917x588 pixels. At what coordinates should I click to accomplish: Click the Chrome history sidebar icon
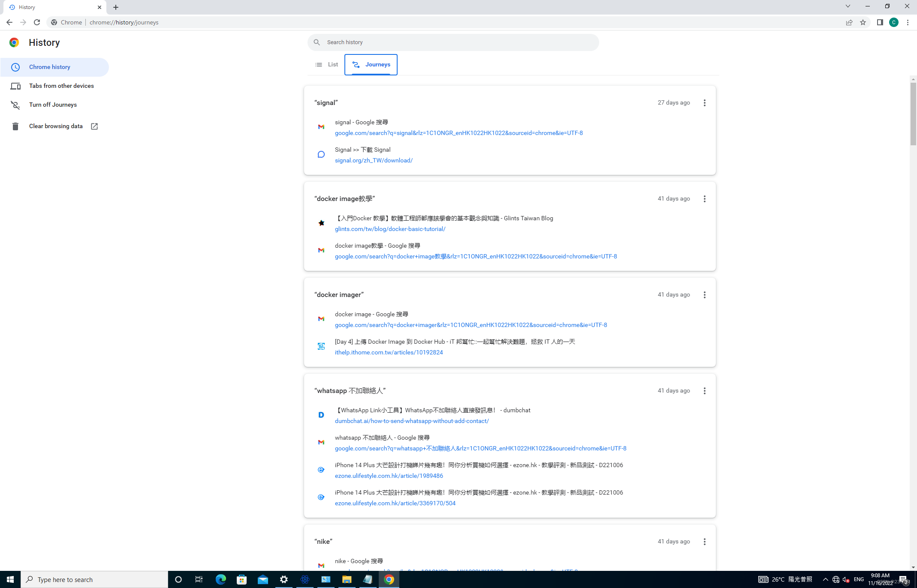[x=15, y=66]
